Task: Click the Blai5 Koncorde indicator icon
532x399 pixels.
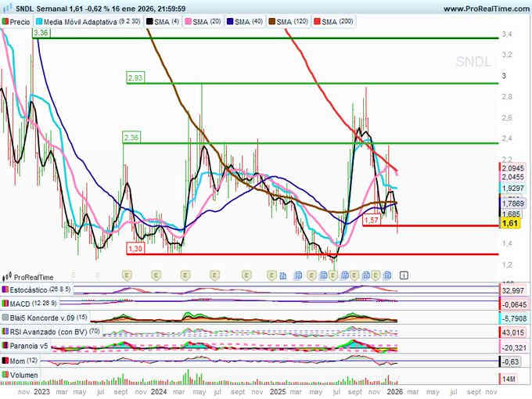Action: pos(5,318)
